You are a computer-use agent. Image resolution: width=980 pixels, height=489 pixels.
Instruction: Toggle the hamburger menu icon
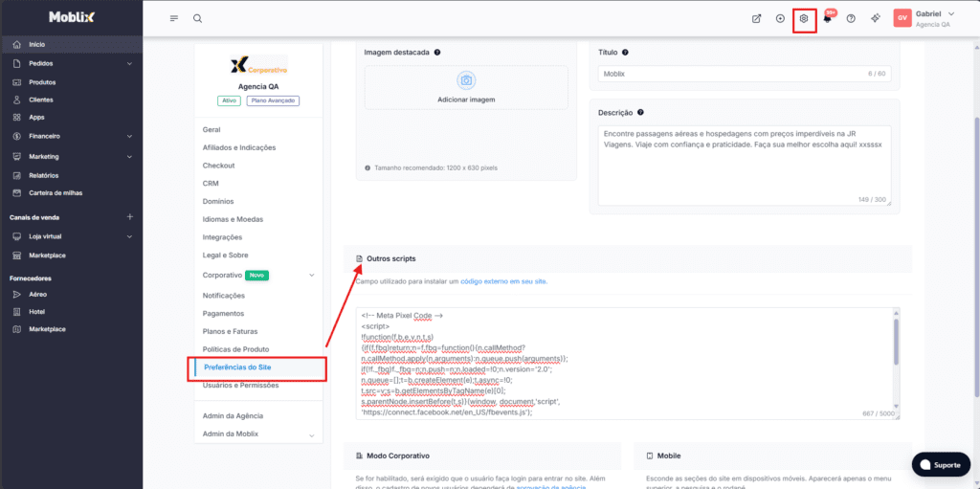click(173, 18)
